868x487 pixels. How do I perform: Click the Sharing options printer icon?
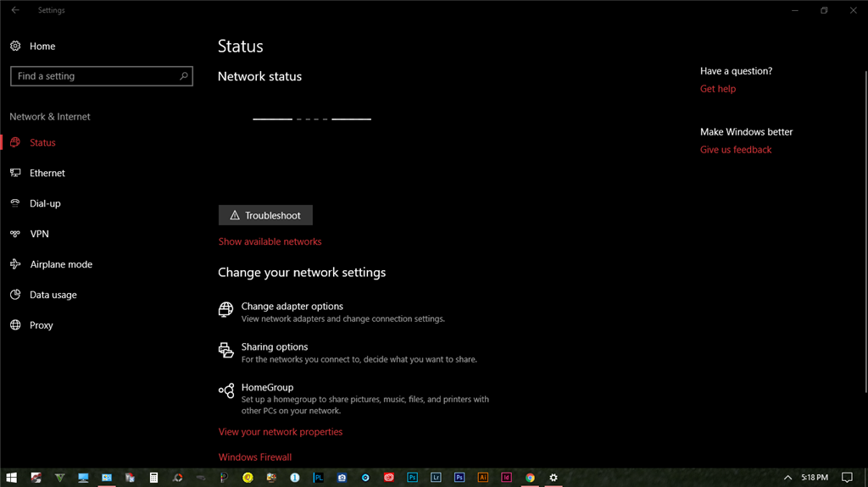225,351
